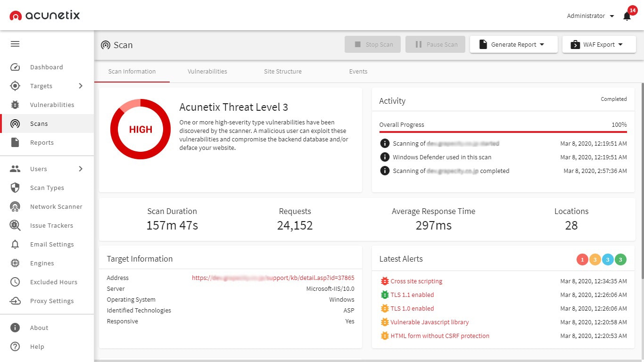This screenshot has width=644, height=362.
Task: Click the Network Scanner icon
Action: pyautogui.click(x=15, y=206)
